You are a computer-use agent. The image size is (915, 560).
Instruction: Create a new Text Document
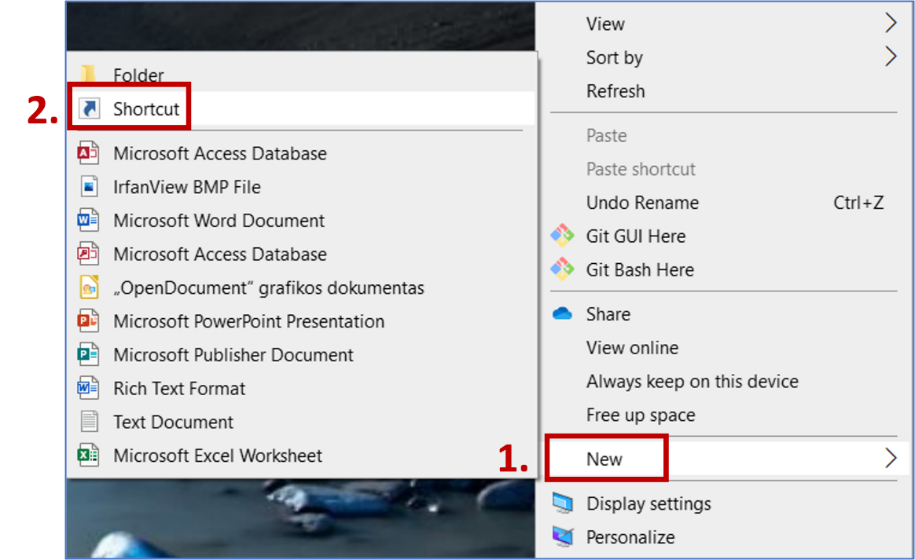click(x=173, y=422)
